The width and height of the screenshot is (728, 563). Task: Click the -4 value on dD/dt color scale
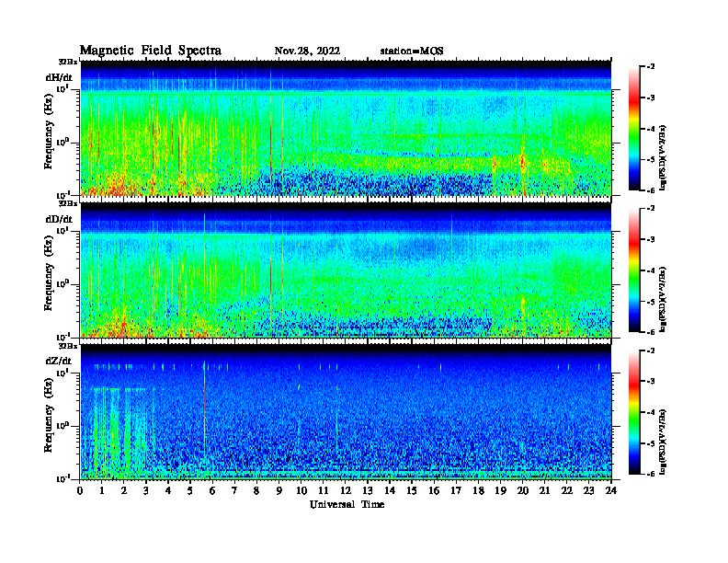click(x=652, y=270)
